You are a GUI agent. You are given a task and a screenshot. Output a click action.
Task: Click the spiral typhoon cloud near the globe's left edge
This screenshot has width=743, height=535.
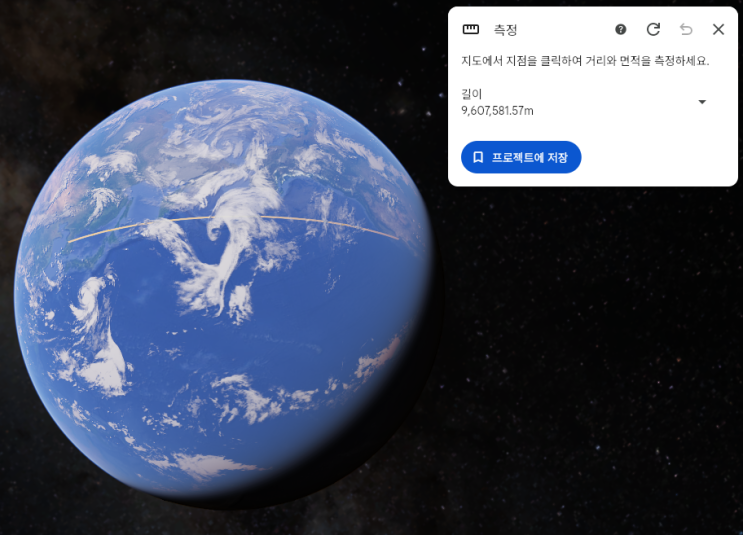[89, 299]
